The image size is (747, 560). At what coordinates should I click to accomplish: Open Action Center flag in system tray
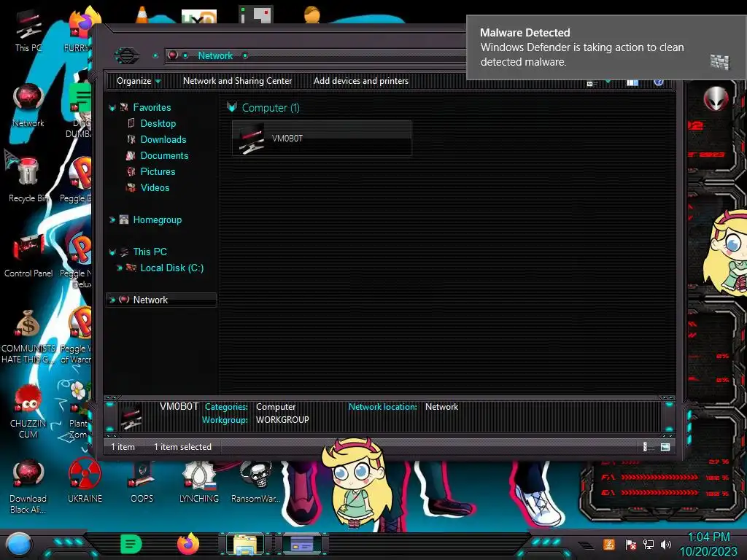pyautogui.click(x=631, y=544)
